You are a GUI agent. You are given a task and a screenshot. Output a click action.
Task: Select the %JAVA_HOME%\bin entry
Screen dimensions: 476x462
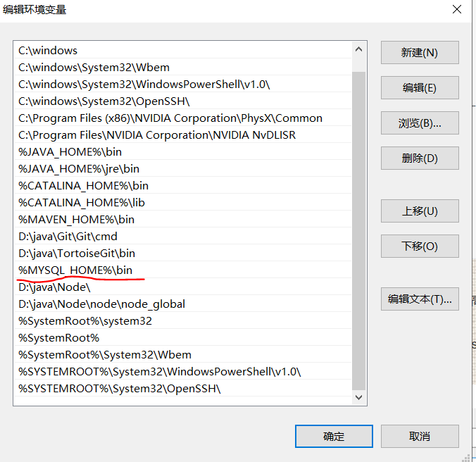pyautogui.click(x=70, y=152)
